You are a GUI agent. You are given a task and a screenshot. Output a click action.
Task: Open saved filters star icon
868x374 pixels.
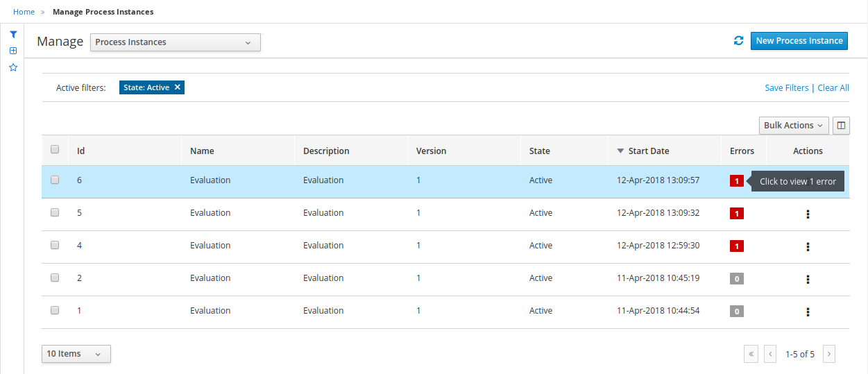(12, 67)
